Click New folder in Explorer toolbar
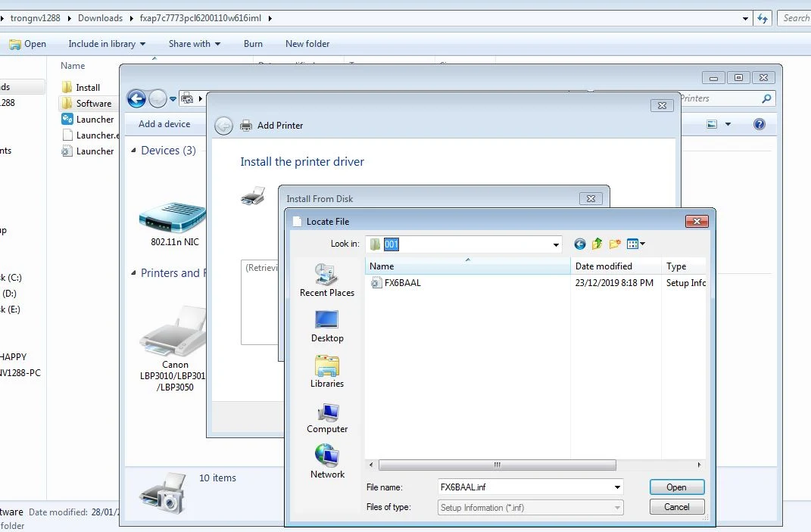 pos(307,44)
